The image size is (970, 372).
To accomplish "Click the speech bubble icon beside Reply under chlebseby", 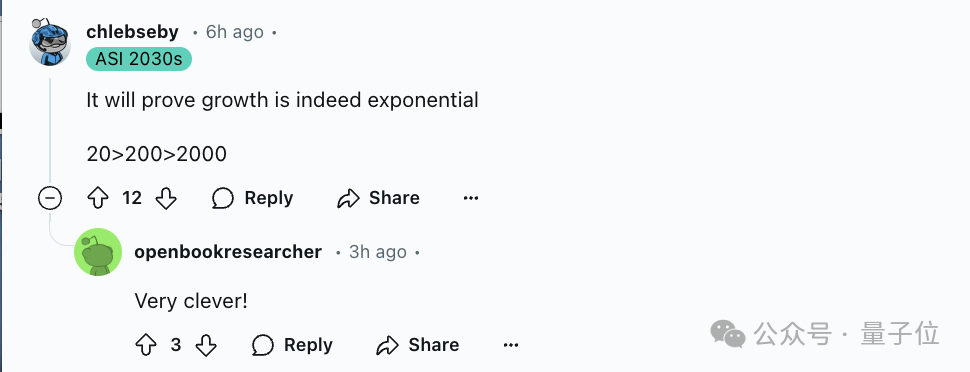I will pyautogui.click(x=223, y=198).
